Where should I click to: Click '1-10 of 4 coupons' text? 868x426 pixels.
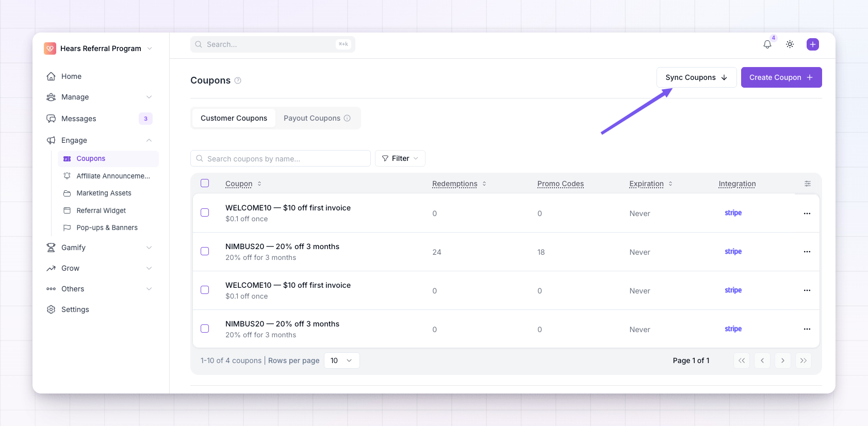[x=231, y=361]
